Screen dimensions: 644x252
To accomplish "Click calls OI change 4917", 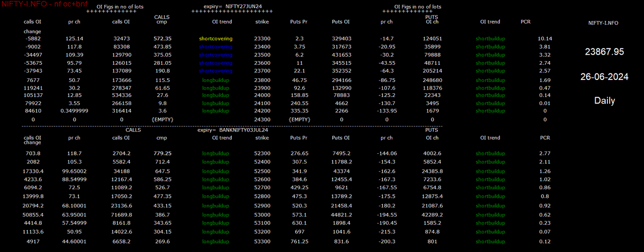I will click(33, 241).
